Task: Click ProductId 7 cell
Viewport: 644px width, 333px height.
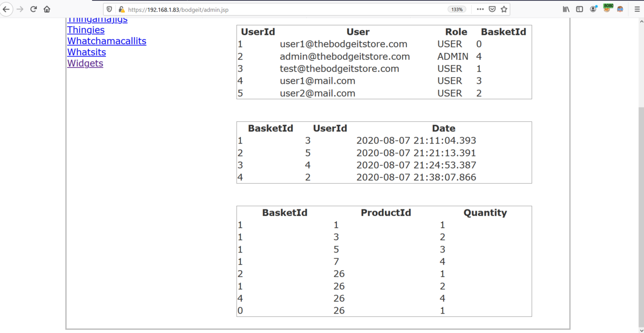Action: 336,262
